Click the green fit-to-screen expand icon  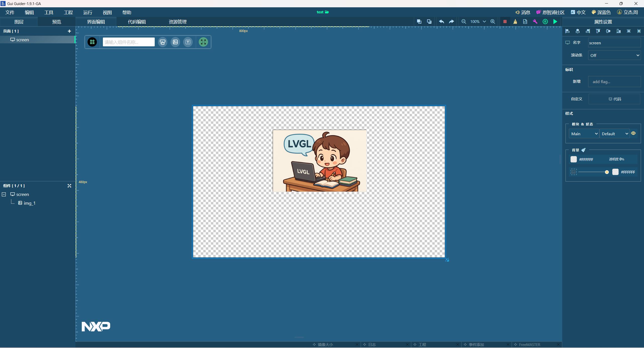click(x=203, y=42)
